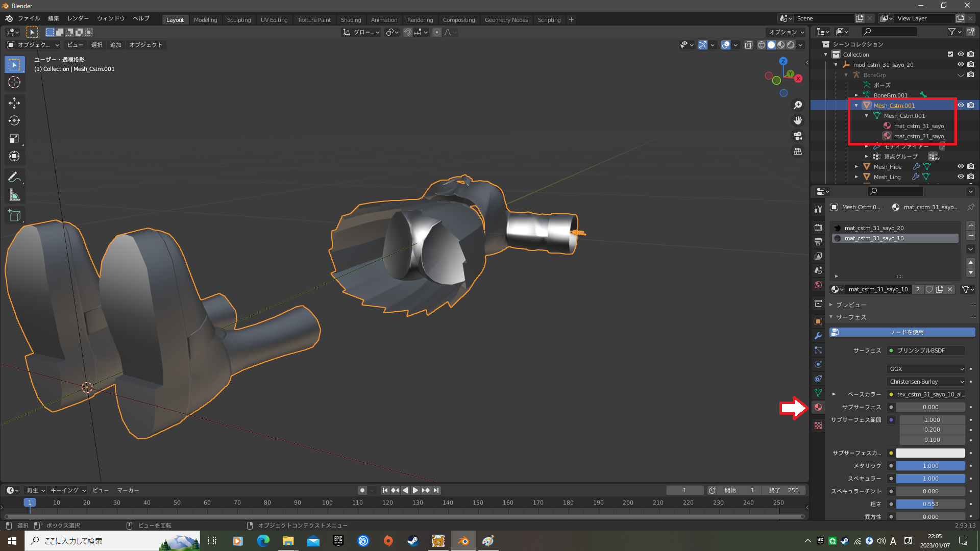Open the Texture properties checker tab
The width and height of the screenshot is (980, 551).
[x=818, y=425]
